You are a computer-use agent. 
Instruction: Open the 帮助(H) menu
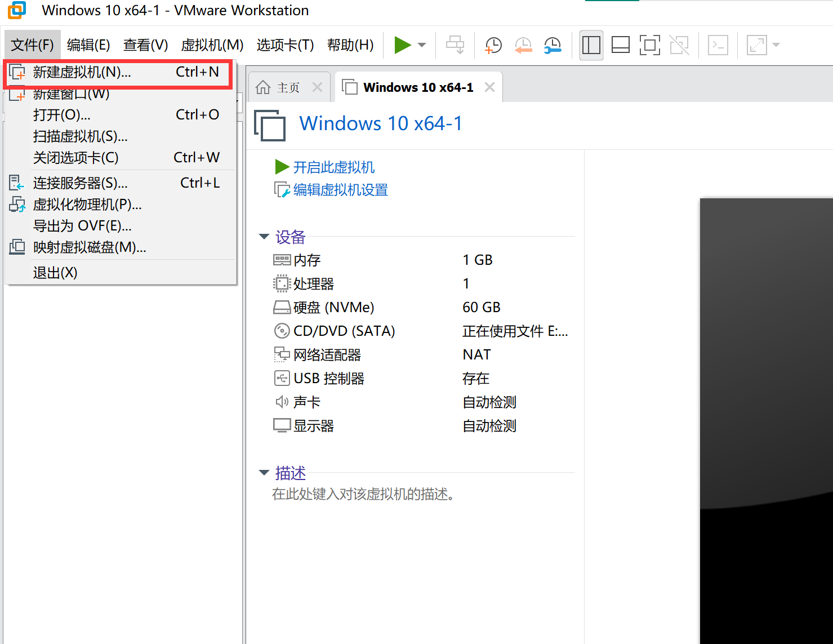350,45
